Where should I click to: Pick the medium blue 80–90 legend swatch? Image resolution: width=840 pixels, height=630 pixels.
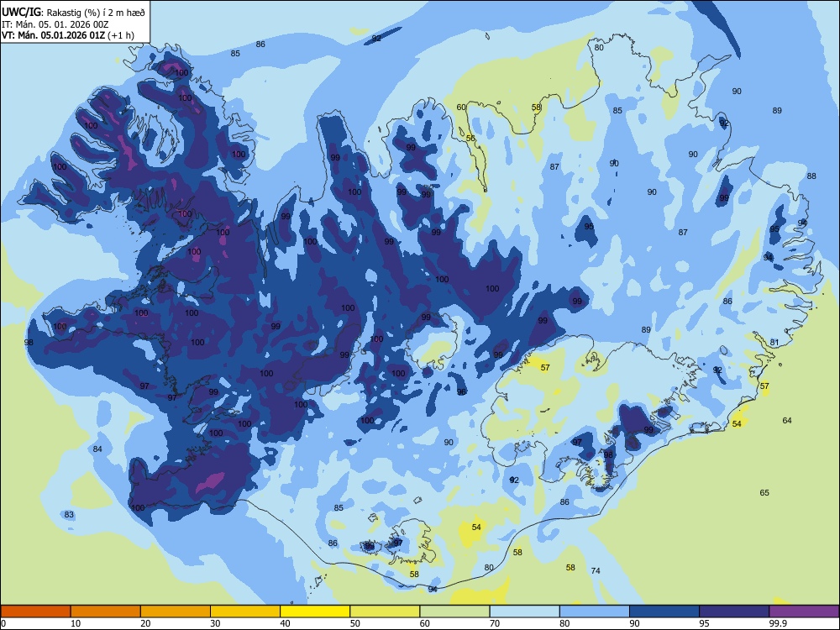tap(595, 612)
